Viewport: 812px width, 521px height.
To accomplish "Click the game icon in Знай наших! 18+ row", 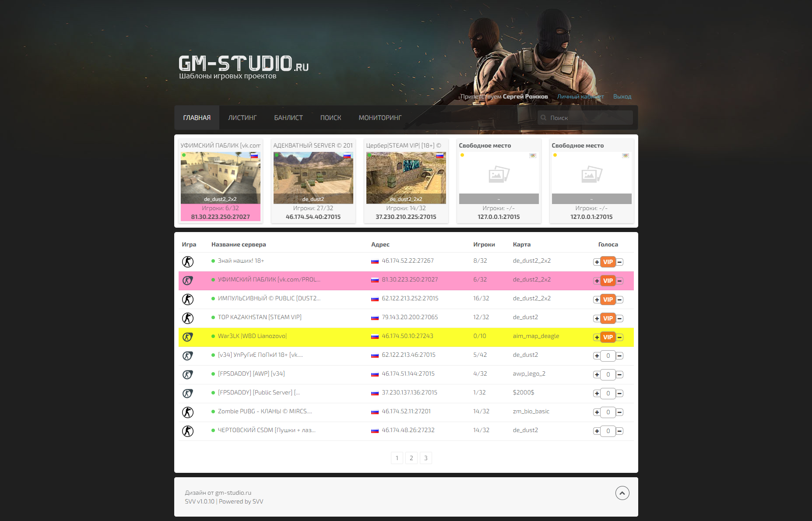I will [x=188, y=262].
